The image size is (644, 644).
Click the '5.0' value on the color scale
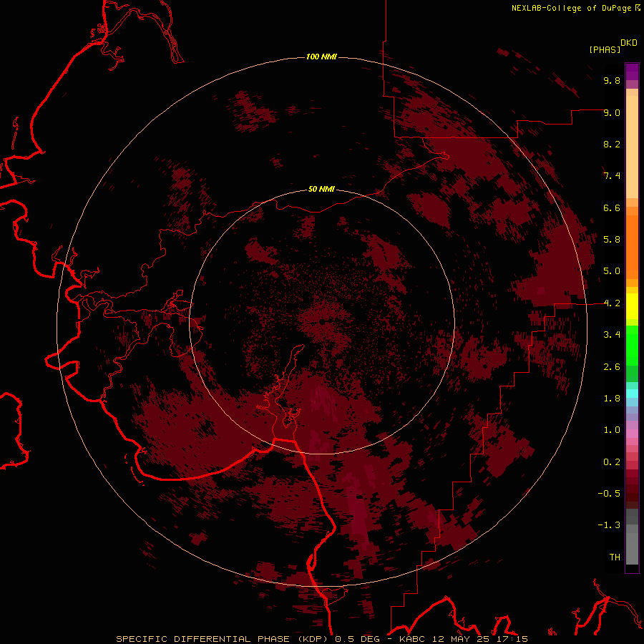click(612, 271)
